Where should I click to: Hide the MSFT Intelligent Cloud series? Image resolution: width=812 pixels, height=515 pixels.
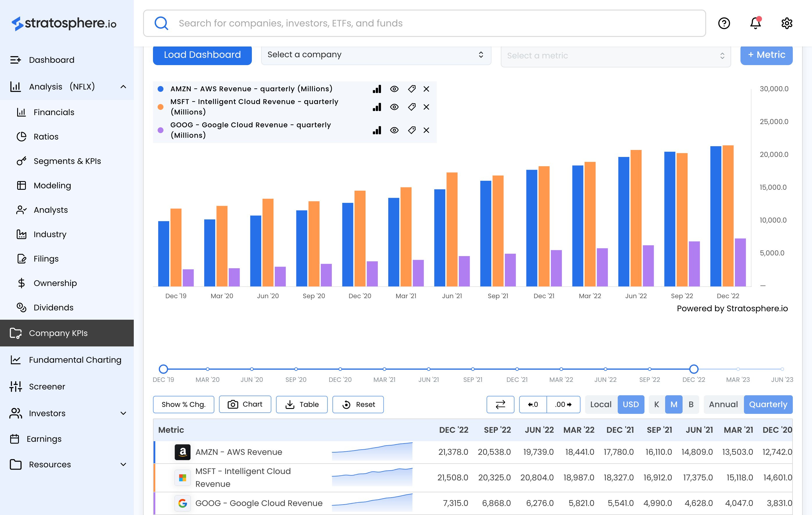[394, 107]
